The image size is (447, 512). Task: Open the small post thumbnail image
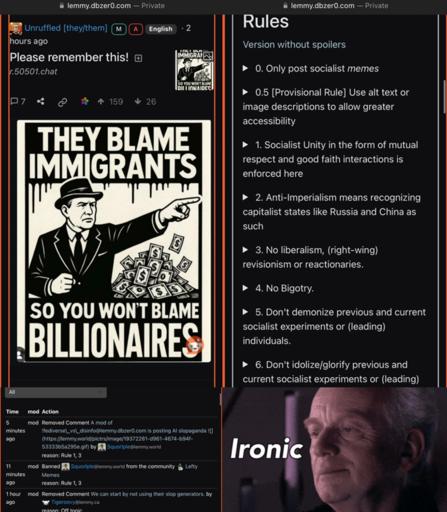point(194,70)
